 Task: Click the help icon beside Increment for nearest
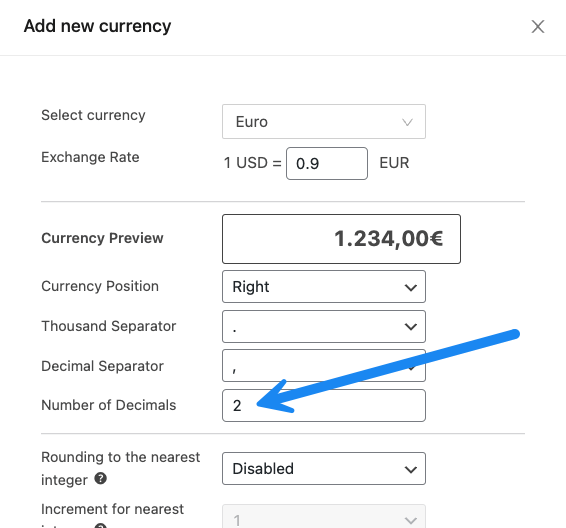100,526
